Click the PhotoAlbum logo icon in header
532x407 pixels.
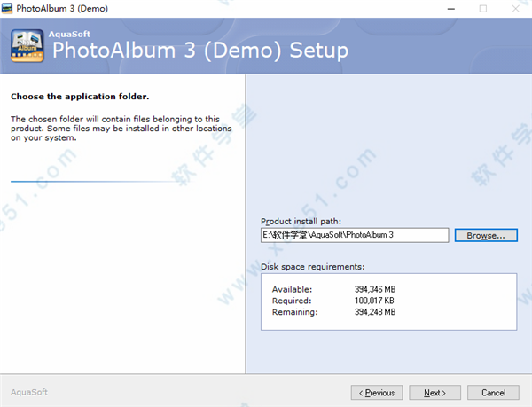click(27, 46)
